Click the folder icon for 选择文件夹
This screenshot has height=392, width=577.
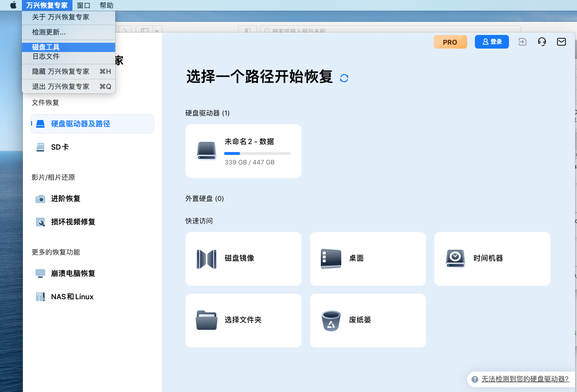coord(207,320)
